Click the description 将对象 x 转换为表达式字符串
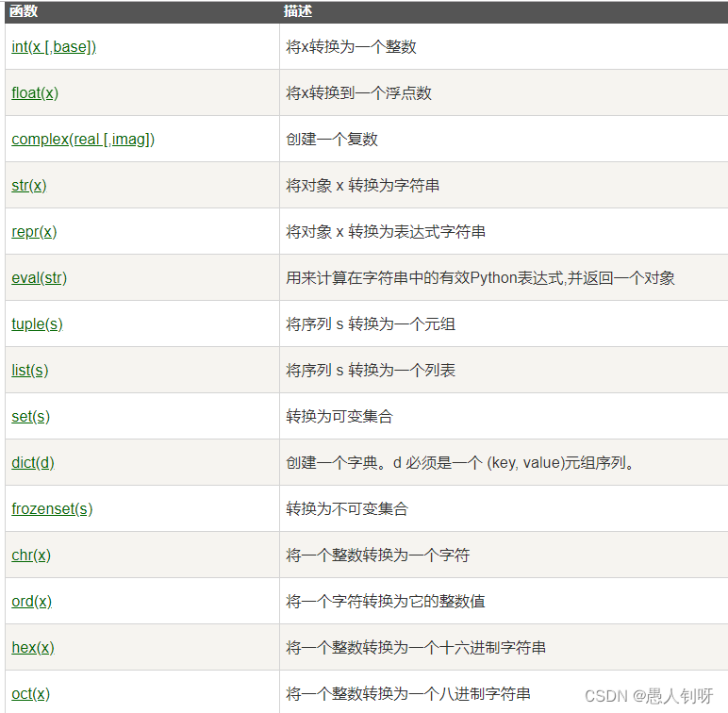This screenshot has width=728, height=713. (386, 232)
